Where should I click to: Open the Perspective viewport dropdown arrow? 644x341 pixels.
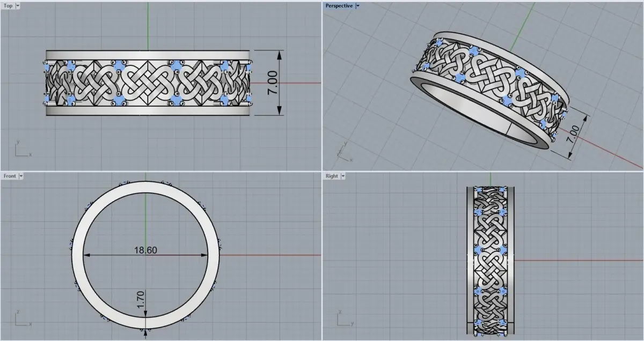click(x=358, y=5)
